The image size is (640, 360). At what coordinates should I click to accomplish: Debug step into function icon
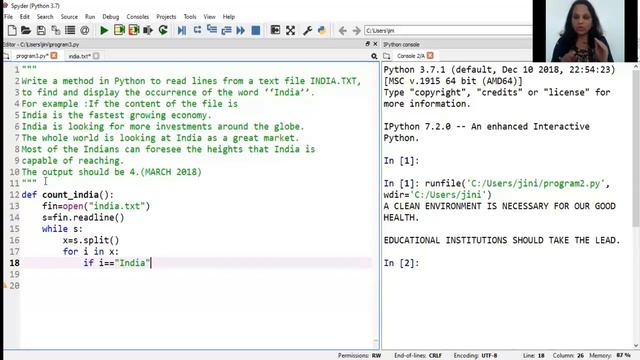coord(212,30)
